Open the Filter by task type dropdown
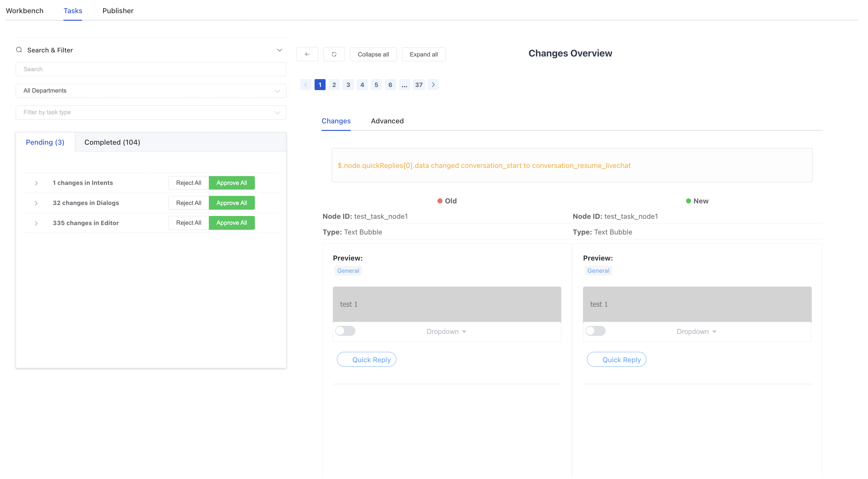Screen dimensions: 868x479 [151, 112]
